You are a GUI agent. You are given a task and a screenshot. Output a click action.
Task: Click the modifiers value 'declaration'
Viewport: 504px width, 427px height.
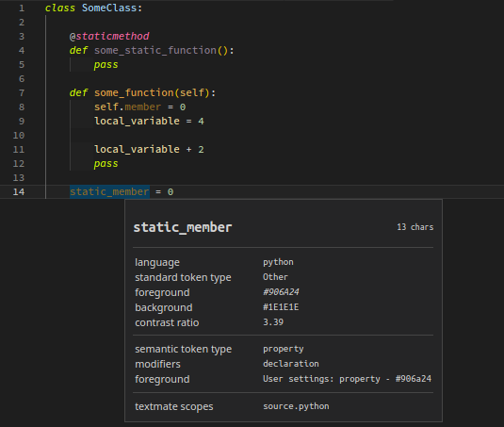point(291,364)
